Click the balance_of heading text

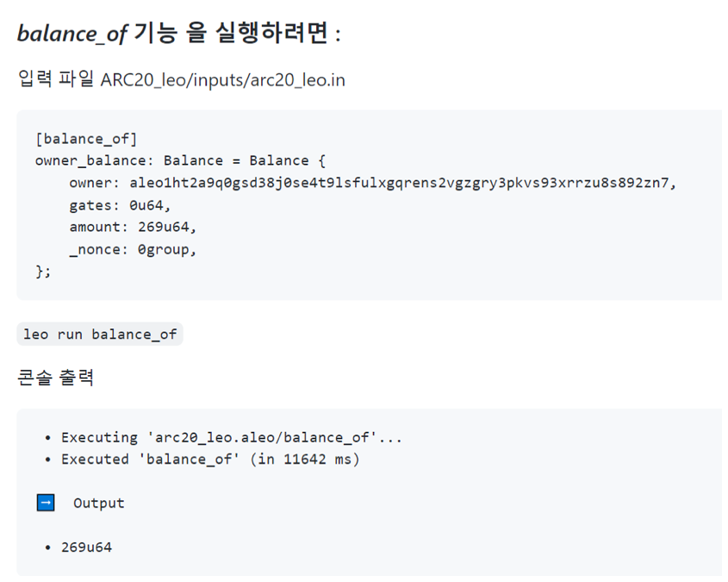pos(72,34)
